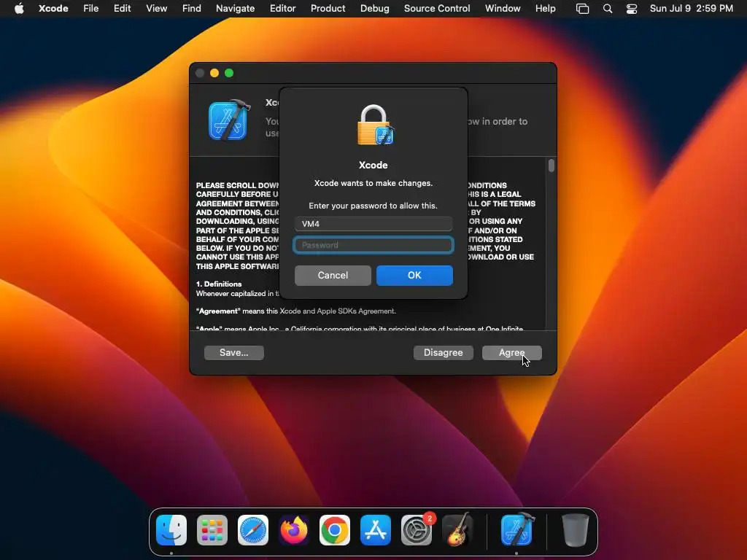747x560 pixels.
Task: Open the Trash in the Dock
Action: pos(576,530)
